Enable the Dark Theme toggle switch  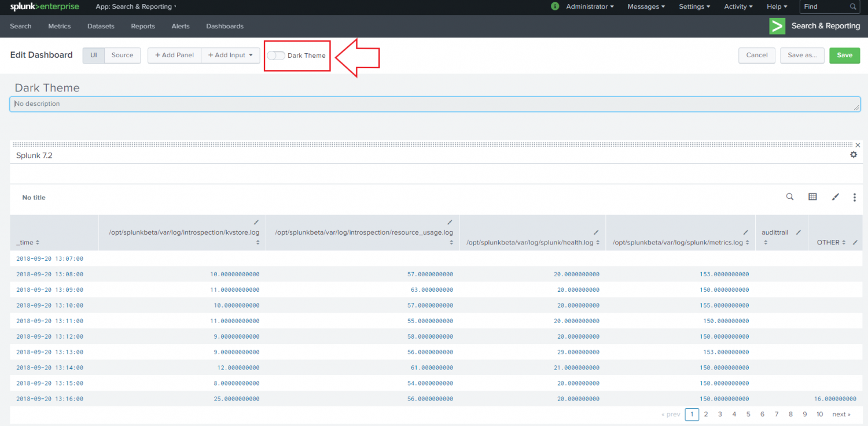276,55
